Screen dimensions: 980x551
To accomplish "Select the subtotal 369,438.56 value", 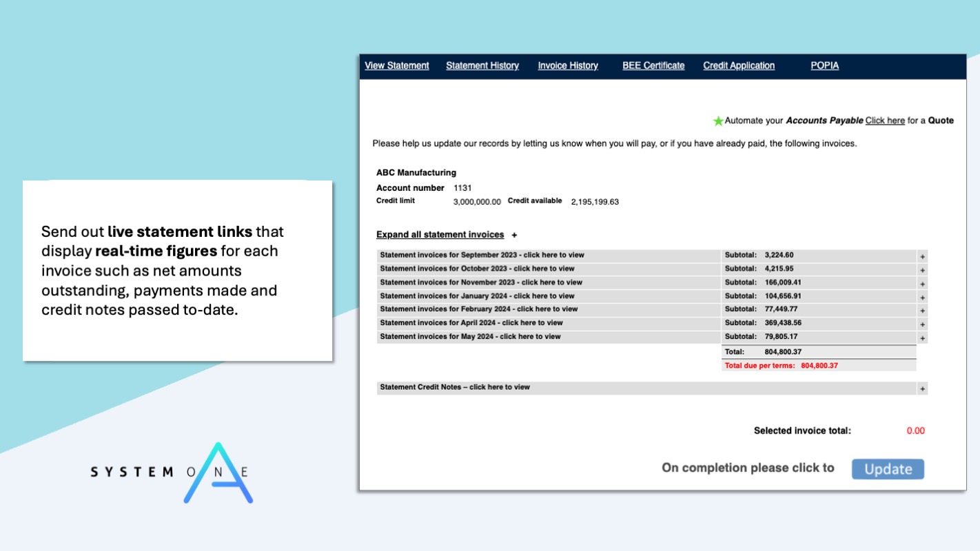I will (x=783, y=322).
